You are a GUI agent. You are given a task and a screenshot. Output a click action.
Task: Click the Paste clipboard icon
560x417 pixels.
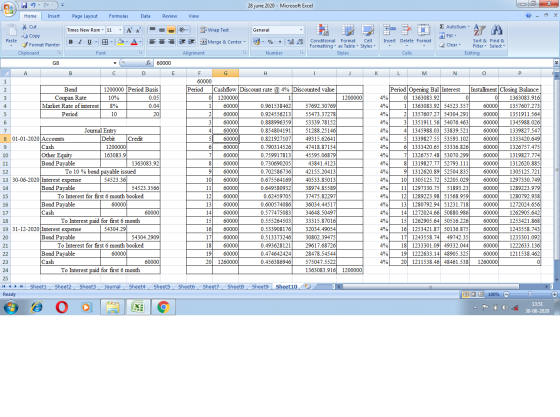(11, 31)
